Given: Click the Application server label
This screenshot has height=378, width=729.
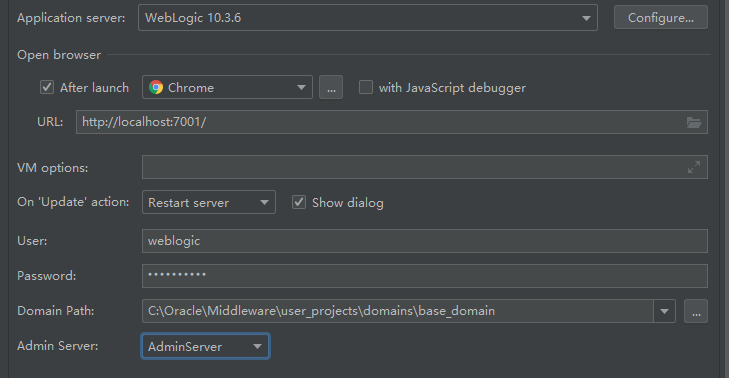Looking at the screenshot, I should click(x=71, y=18).
